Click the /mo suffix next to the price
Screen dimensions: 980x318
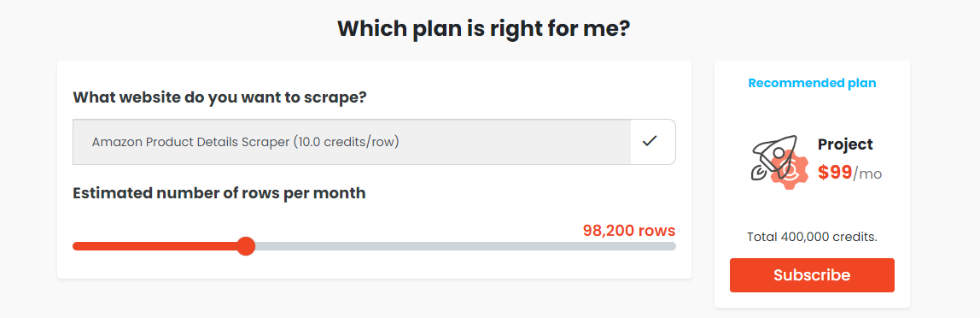[867, 174]
